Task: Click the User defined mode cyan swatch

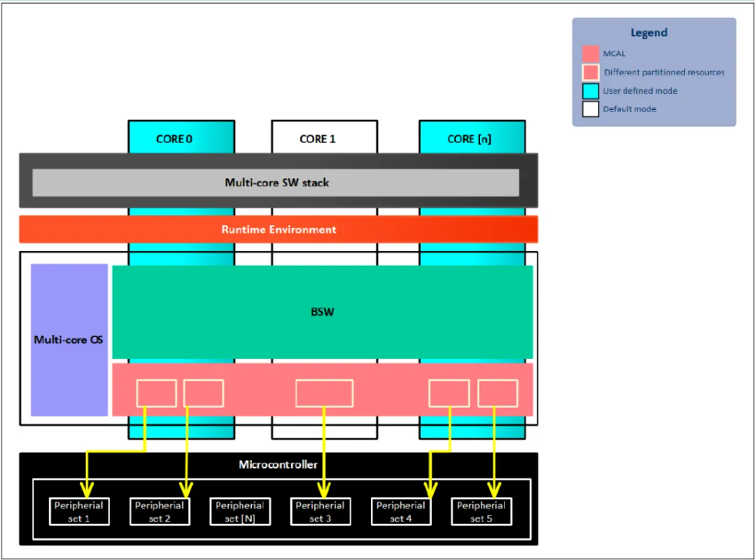Action: point(591,91)
